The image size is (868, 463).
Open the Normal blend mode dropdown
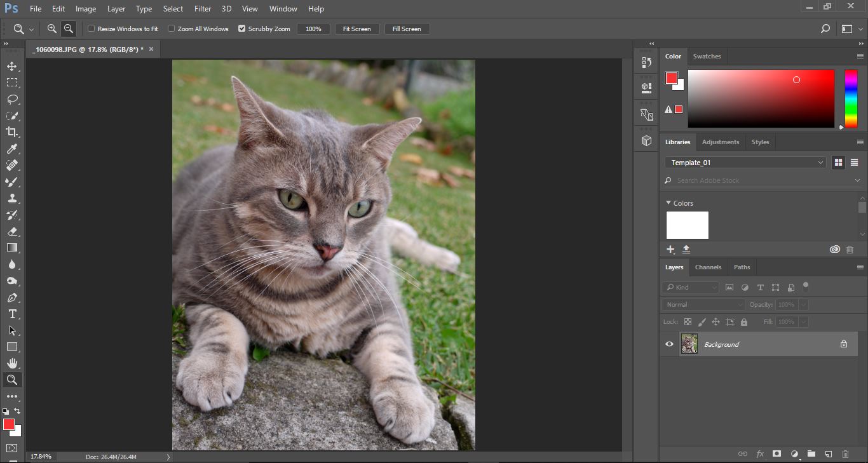(703, 305)
